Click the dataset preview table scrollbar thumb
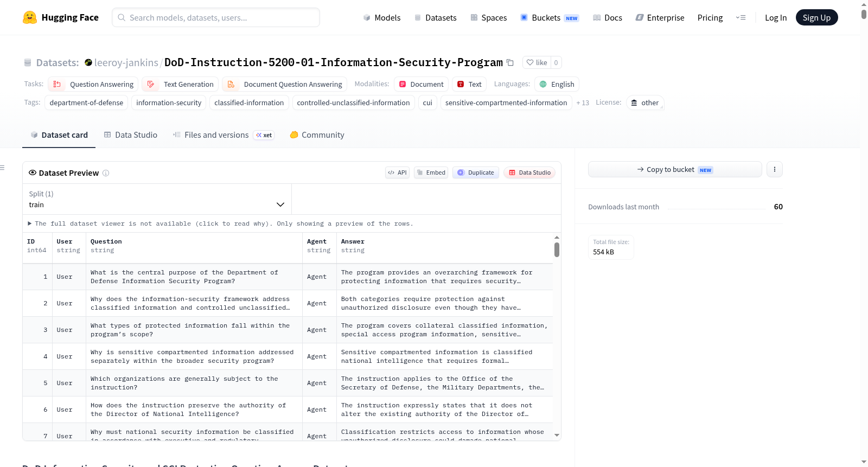 [x=557, y=250]
